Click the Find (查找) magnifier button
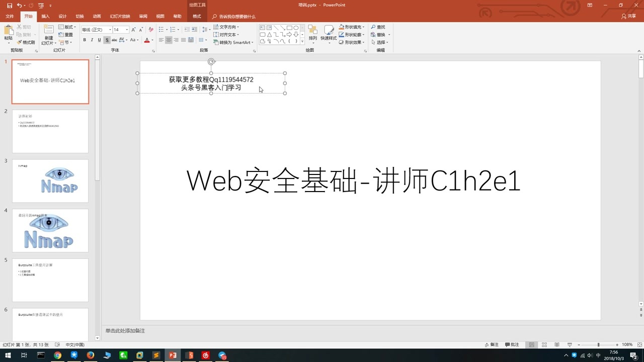The image size is (644, 362). [378, 27]
